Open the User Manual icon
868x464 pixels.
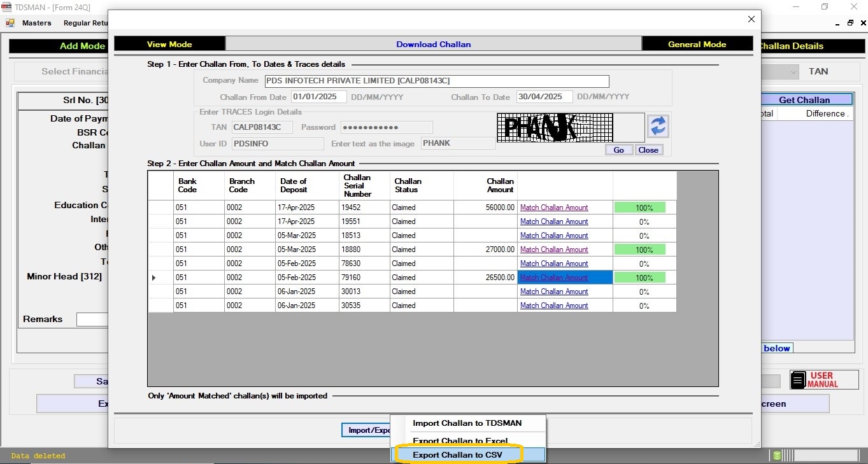799,381
